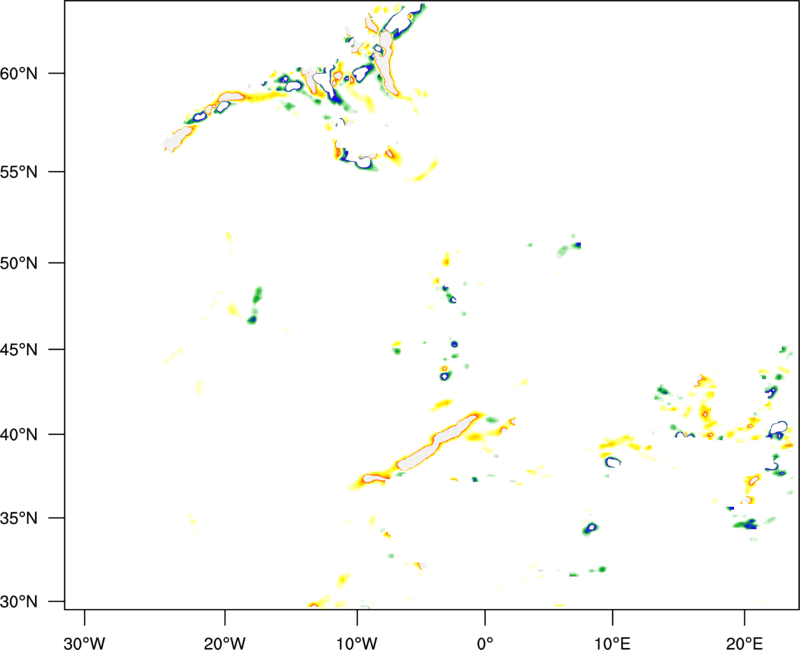Click the 20°E longitude label

744,643
